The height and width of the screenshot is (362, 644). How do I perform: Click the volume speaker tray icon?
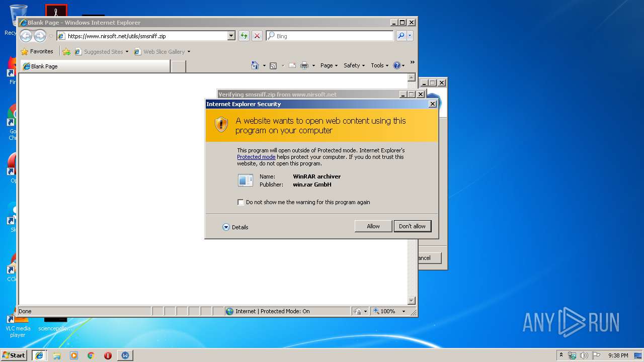[x=584, y=355]
